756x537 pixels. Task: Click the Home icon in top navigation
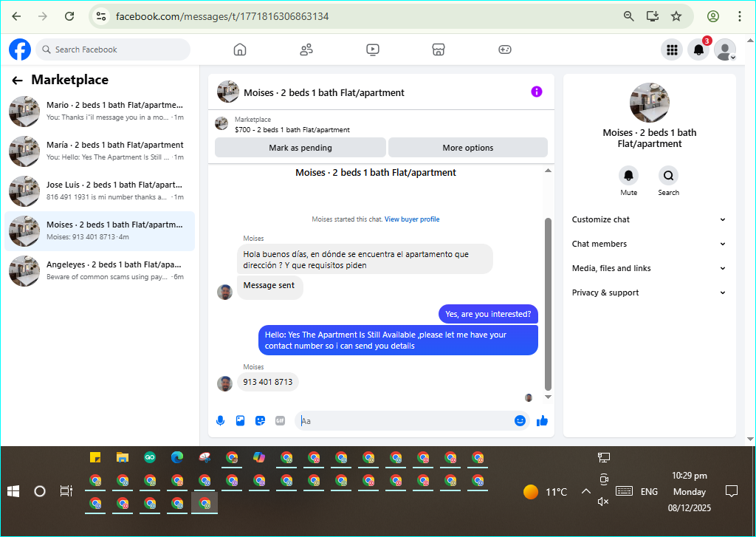point(240,49)
